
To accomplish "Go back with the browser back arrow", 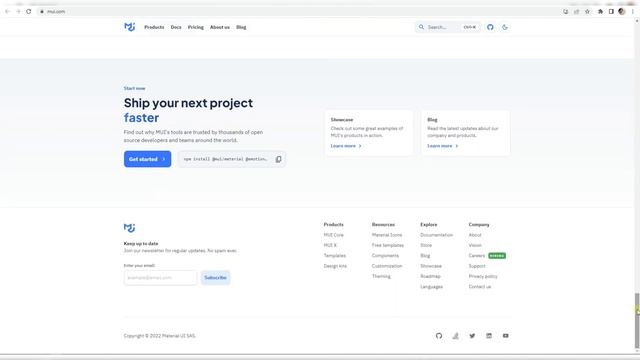I will (7, 11).
